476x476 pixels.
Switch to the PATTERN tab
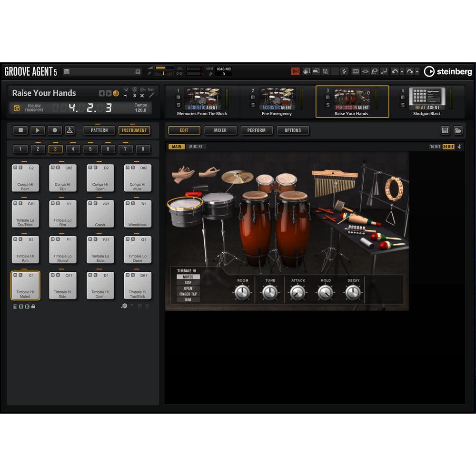click(99, 130)
